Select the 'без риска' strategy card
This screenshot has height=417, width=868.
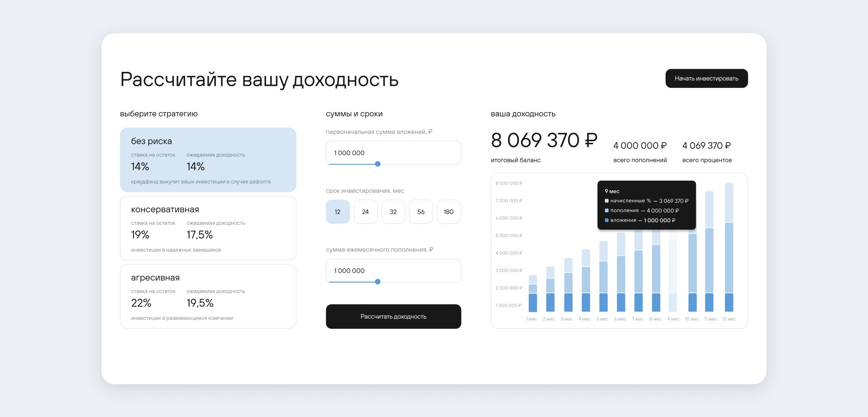(208, 160)
